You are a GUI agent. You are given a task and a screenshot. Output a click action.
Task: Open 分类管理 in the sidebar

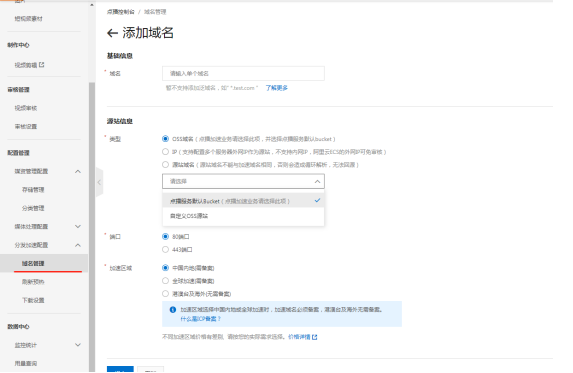click(33, 208)
